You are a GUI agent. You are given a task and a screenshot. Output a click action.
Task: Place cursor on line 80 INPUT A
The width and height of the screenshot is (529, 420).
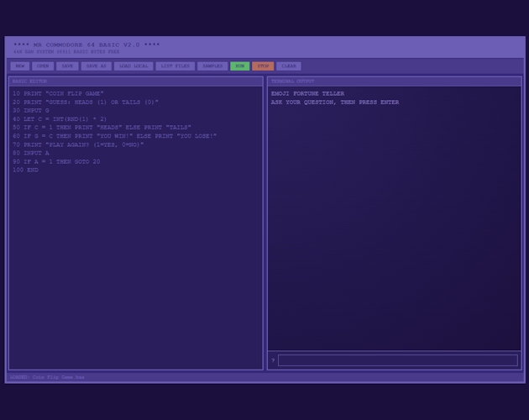click(31, 153)
